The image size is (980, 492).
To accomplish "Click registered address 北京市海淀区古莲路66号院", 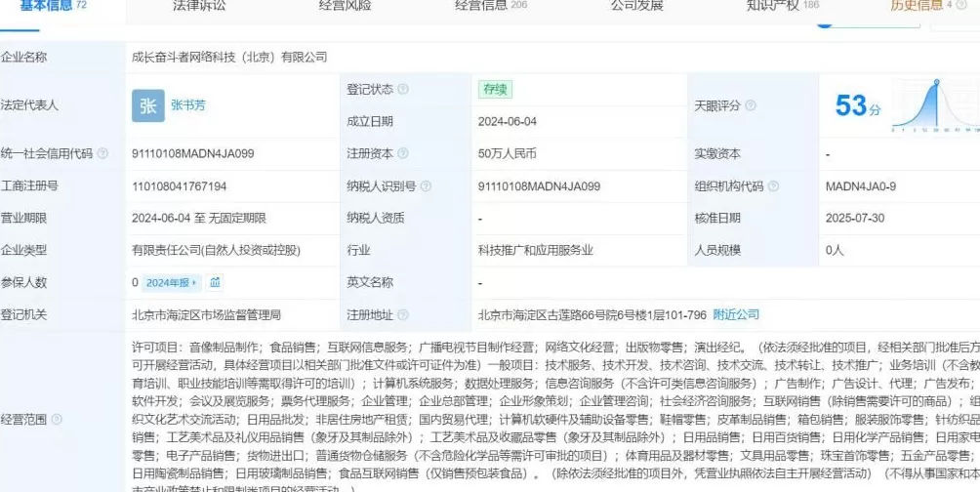I will (x=592, y=315).
